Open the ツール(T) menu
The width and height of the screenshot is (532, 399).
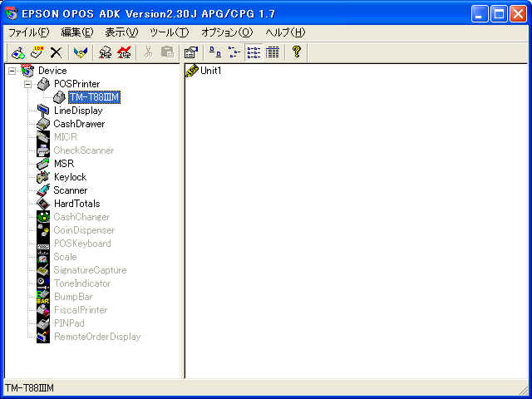tap(170, 32)
